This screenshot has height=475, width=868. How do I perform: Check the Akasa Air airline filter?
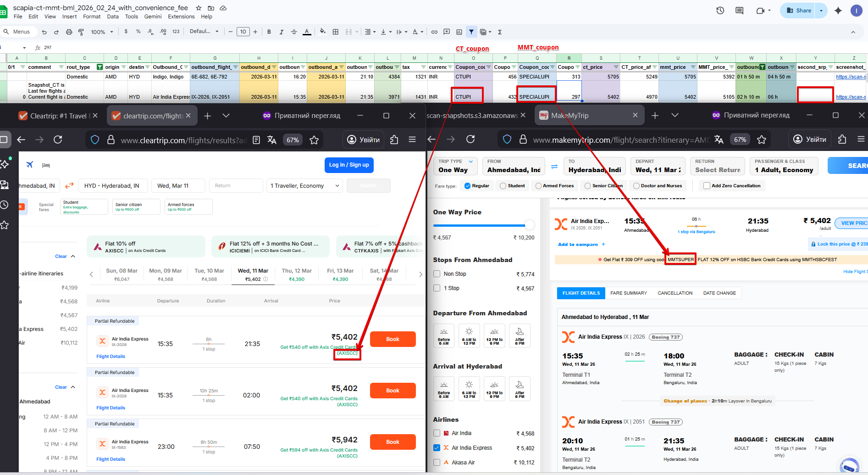point(437,462)
